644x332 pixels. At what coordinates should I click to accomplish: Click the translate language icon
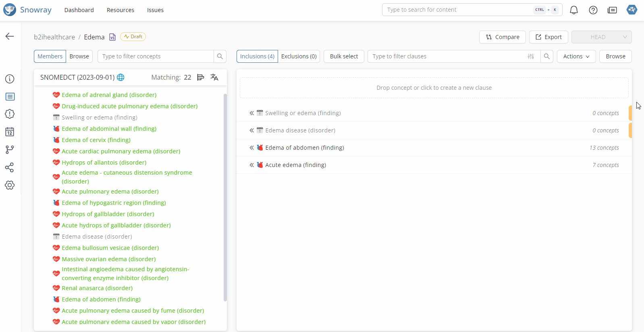pyautogui.click(x=214, y=77)
